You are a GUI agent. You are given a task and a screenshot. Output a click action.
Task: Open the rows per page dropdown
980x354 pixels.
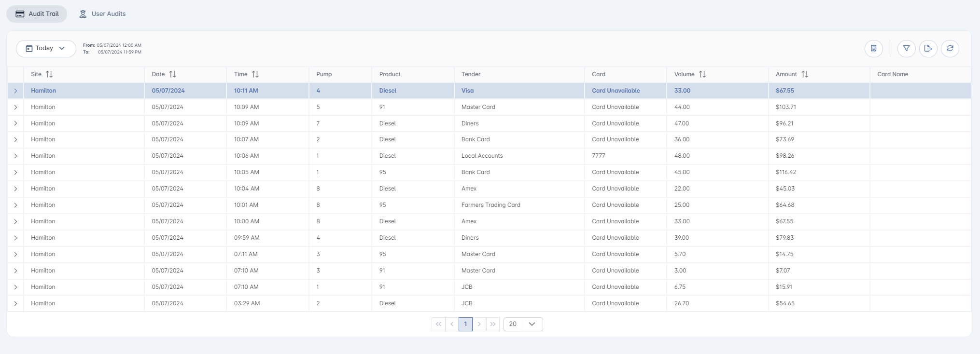click(523, 324)
